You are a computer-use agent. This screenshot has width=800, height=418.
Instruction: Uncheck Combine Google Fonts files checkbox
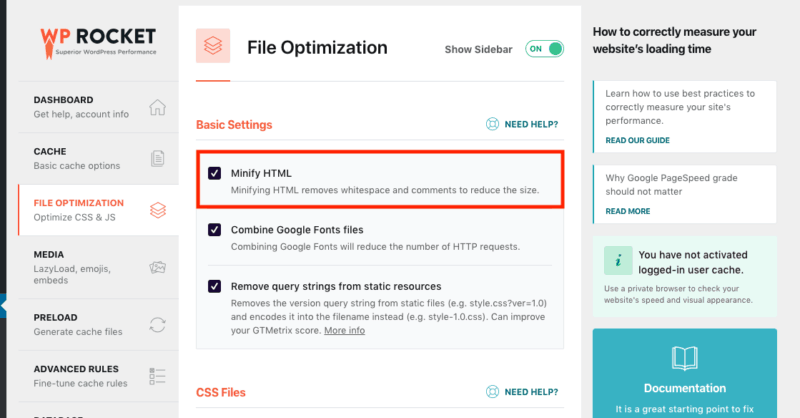[x=214, y=230]
